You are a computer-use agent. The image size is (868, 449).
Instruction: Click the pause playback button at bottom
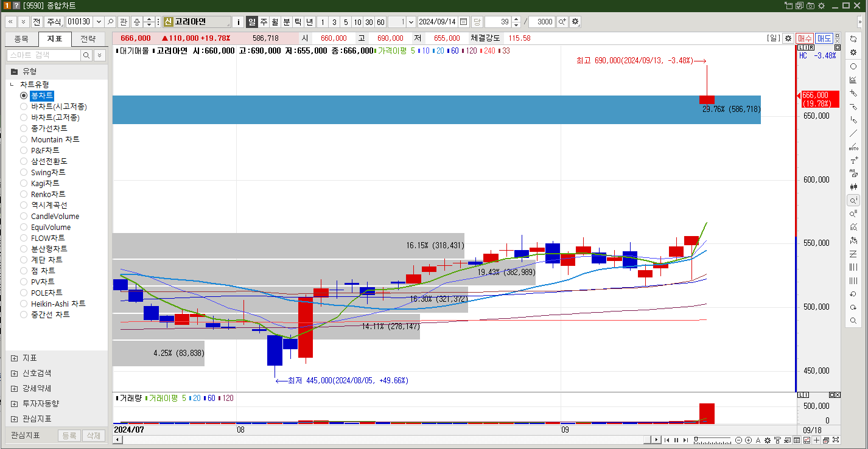(x=676, y=440)
